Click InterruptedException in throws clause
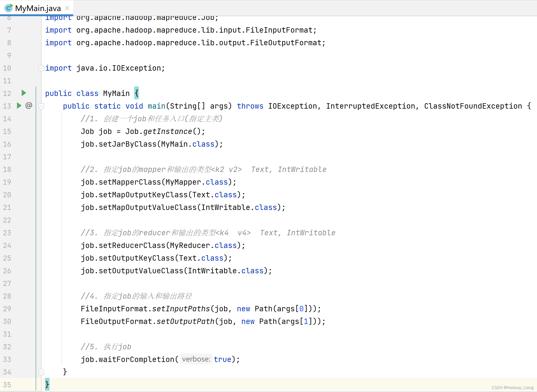Screen dimensions: 537x392 pyautogui.click(x=371, y=106)
